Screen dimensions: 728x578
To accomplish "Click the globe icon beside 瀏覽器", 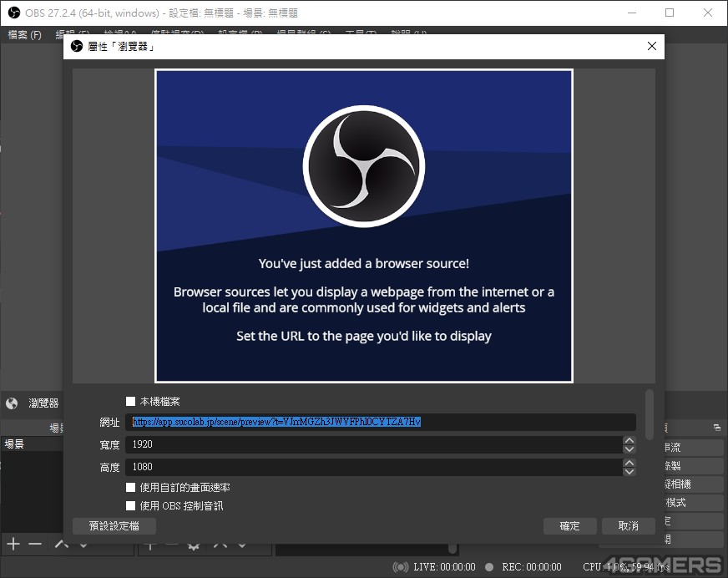I will (x=12, y=403).
